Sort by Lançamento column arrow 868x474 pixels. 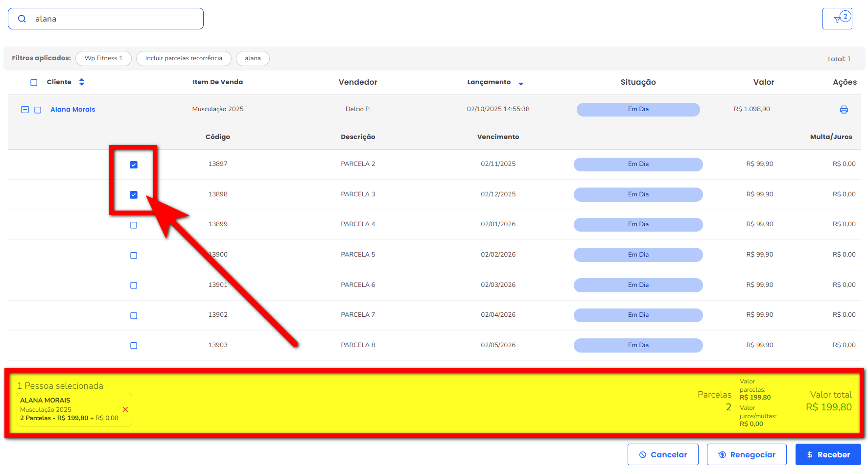click(x=520, y=84)
